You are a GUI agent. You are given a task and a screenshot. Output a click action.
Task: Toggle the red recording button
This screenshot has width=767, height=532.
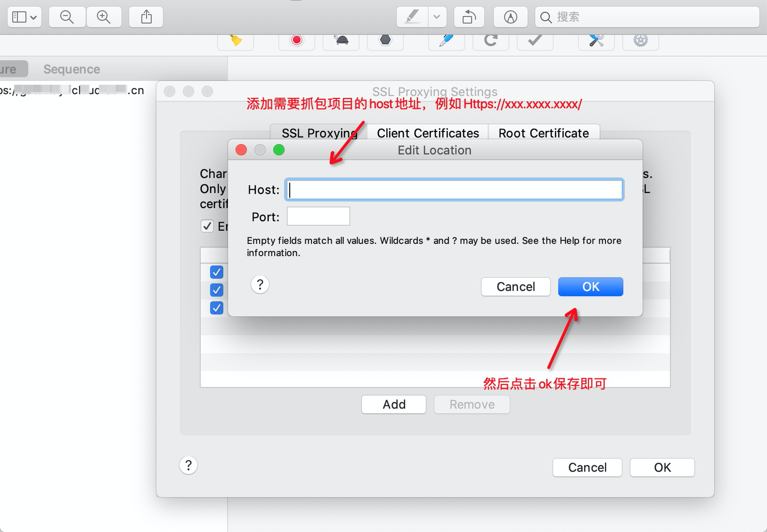297,40
